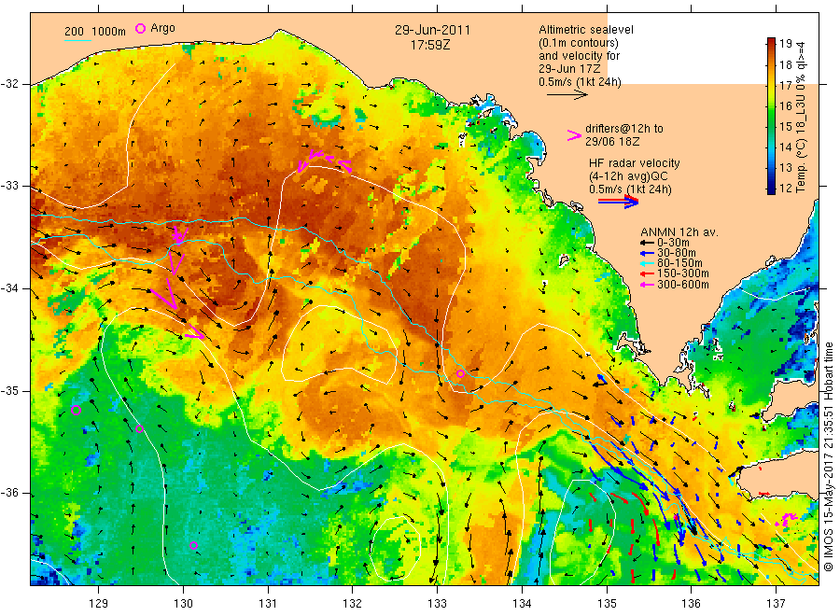
Task: Click the magenta drifter chevron near 130.2E, 34.5S
Action: [194, 332]
